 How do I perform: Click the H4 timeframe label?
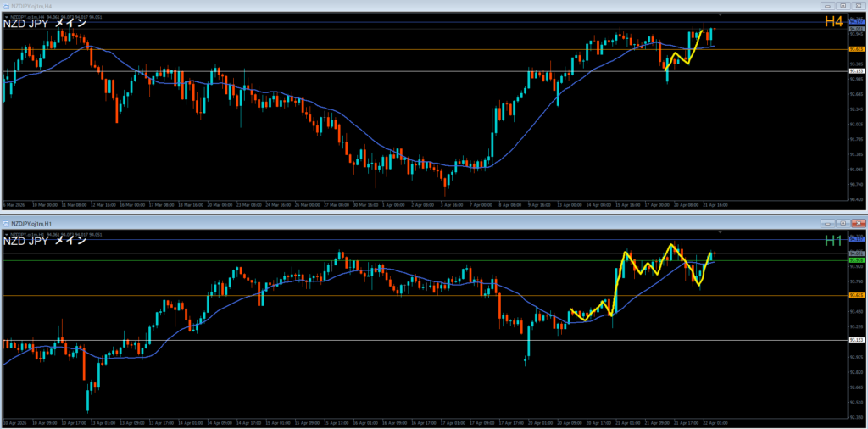[x=834, y=21]
